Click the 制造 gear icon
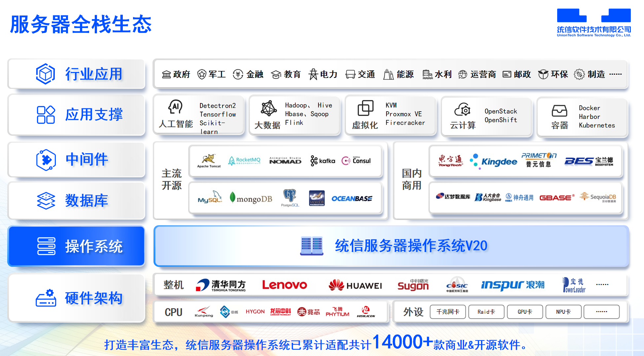644x356 pixels. coord(579,74)
